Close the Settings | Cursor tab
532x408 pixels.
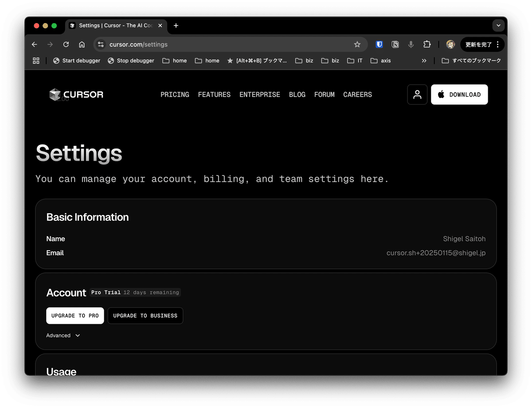click(x=160, y=26)
